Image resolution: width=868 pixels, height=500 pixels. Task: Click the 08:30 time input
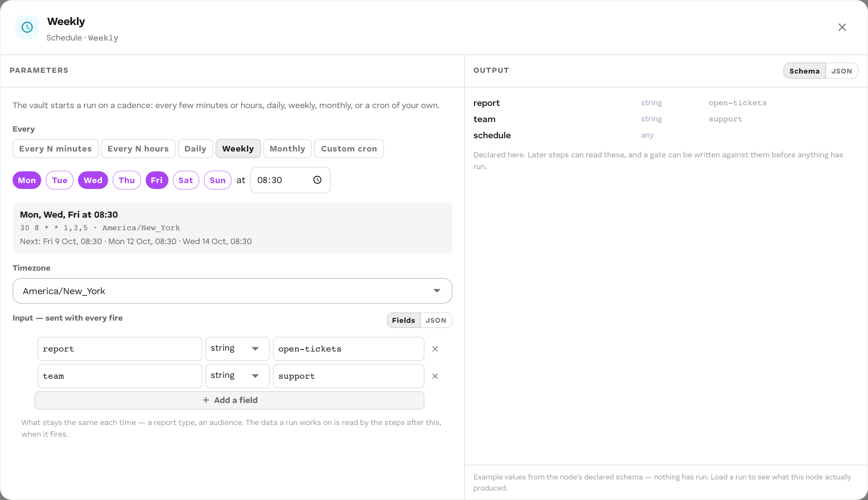point(291,180)
